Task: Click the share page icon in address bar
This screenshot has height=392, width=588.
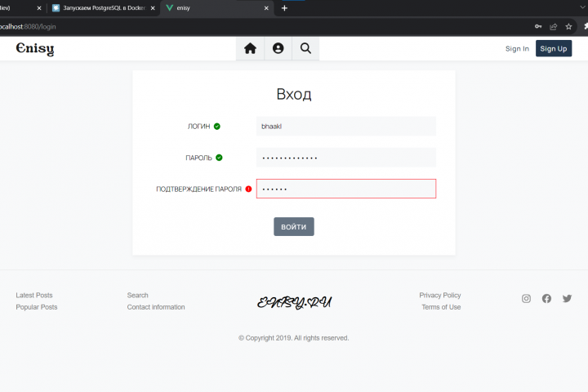Action: 554,27
